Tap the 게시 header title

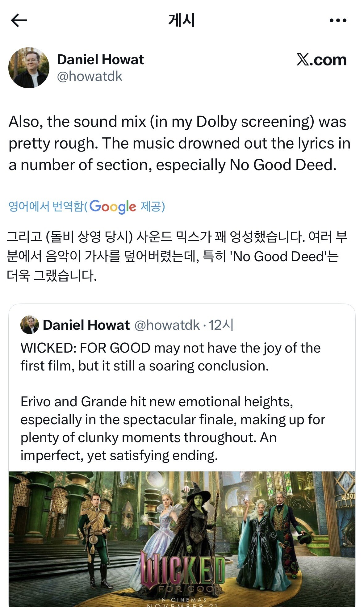tap(182, 21)
